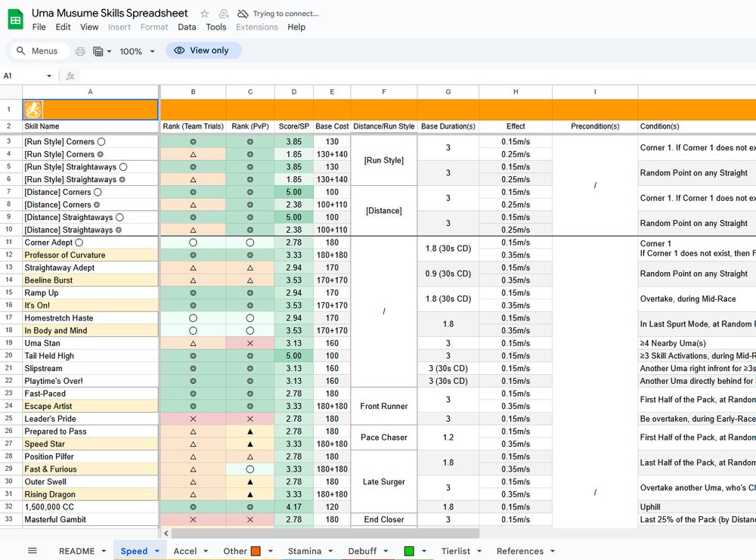The width and height of the screenshot is (756, 560).
Task: Click the spreadsheet title text
Action: 110,13
